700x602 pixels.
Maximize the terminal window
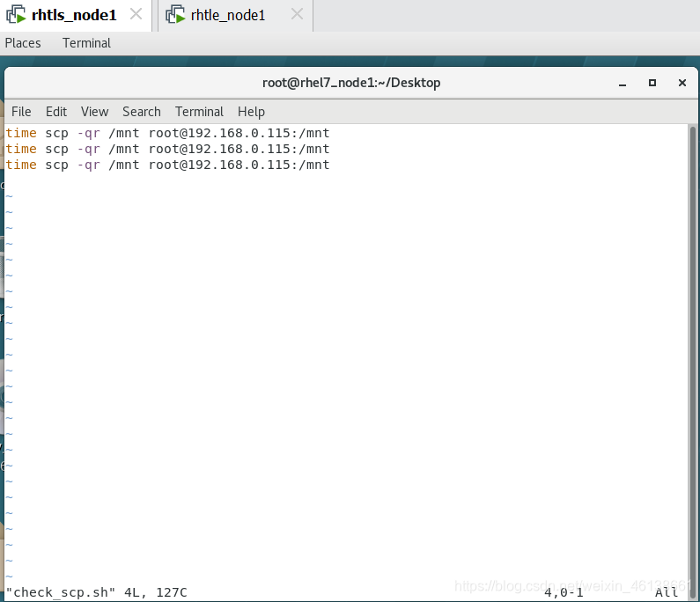652,83
